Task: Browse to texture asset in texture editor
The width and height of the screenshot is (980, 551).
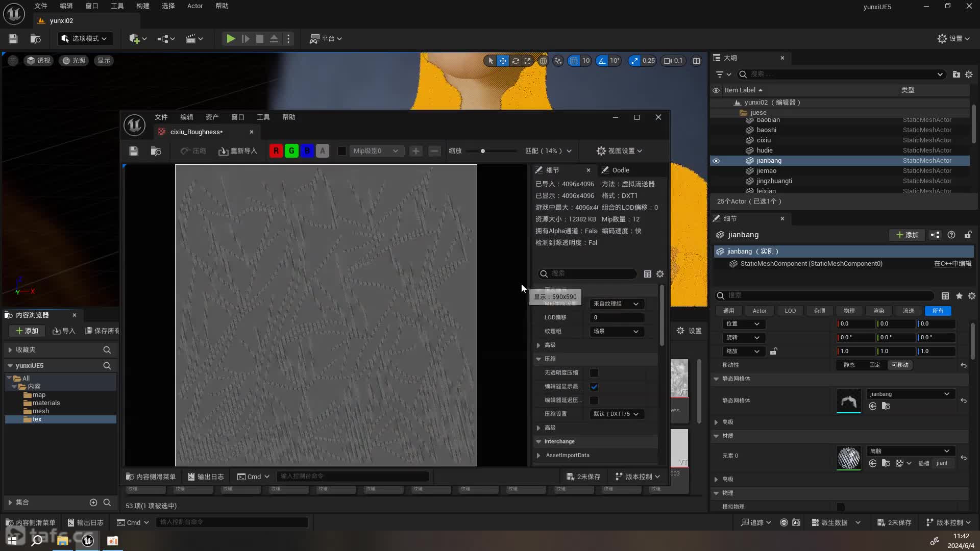Action: [x=156, y=151]
